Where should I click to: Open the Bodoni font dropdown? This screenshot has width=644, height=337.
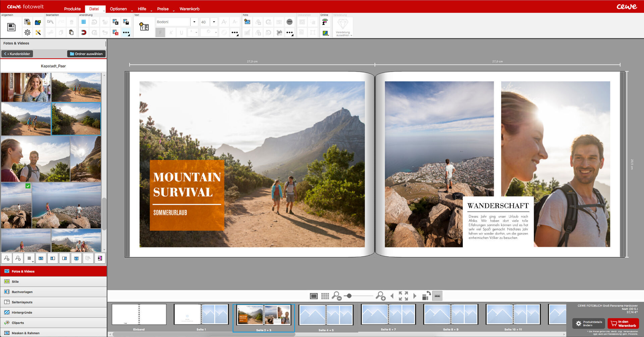coord(194,22)
